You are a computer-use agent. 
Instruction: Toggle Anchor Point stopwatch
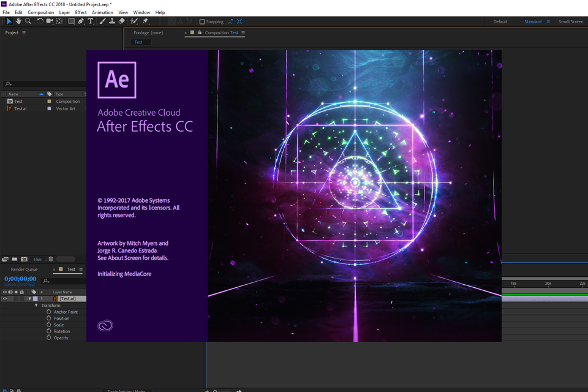point(49,312)
